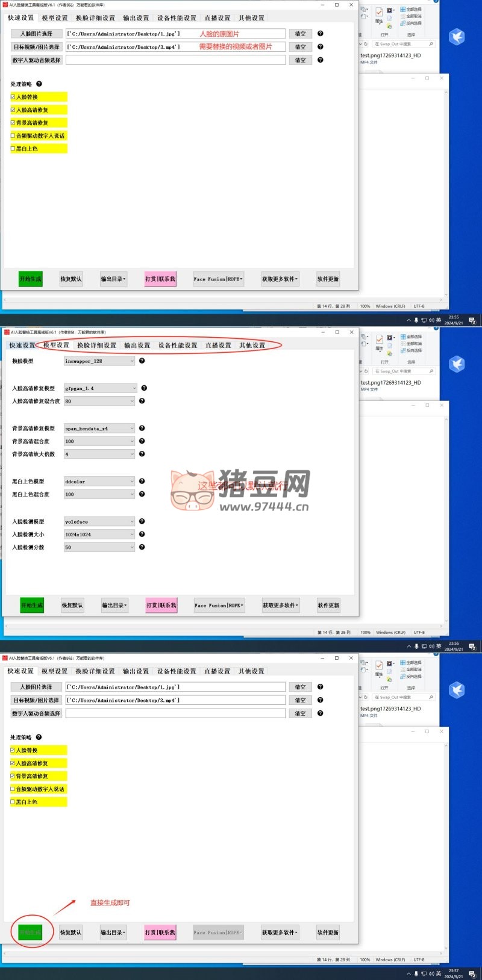The width and height of the screenshot is (482, 980).
Task: Click the help icon beside 换脸模型
Action: click(x=142, y=361)
